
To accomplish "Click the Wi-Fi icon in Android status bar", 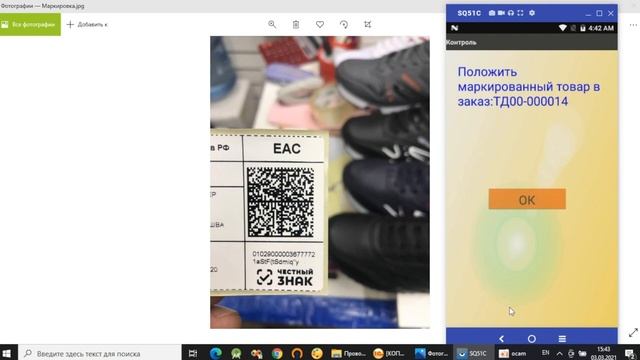I will click(x=562, y=28).
